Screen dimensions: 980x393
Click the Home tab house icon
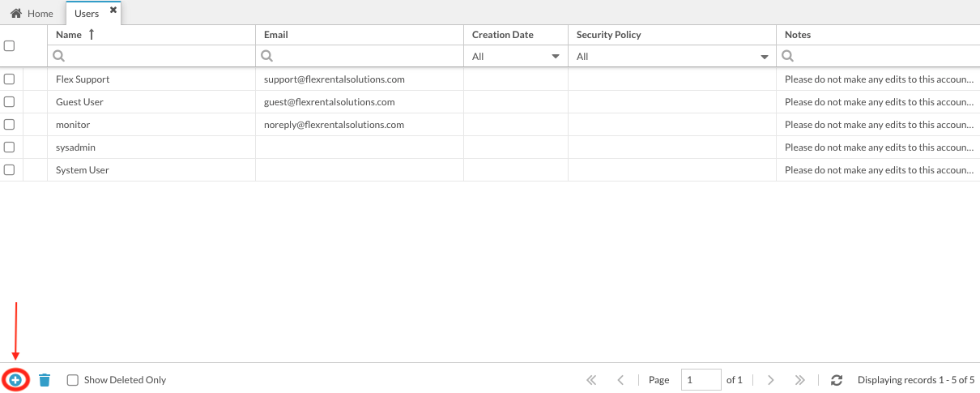coord(15,14)
